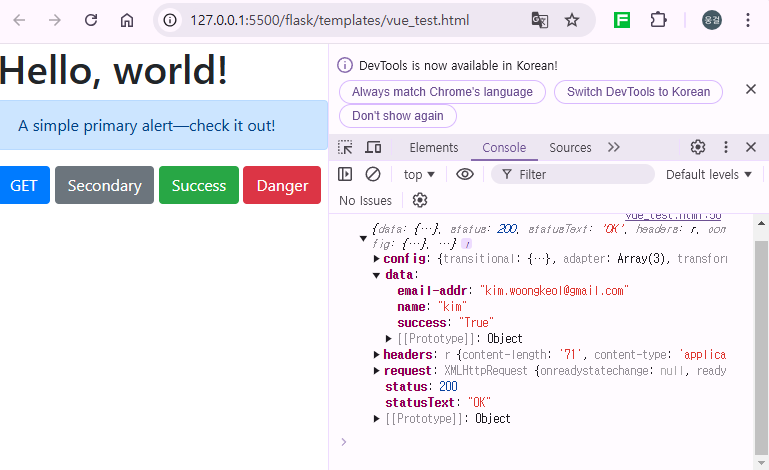Switch to the Console tab
Image resolution: width=769 pixels, height=470 pixels.
click(x=504, y=148)
